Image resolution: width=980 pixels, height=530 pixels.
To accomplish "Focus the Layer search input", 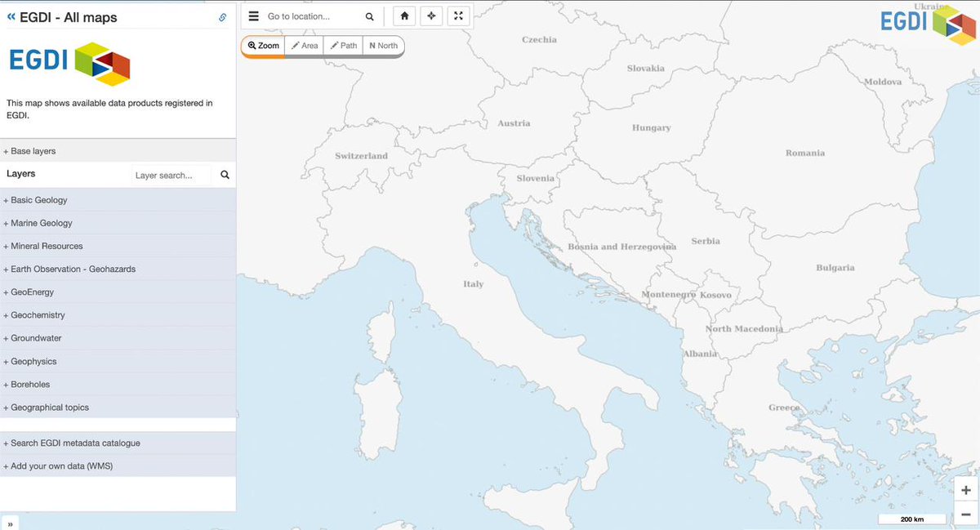I will [x=171, y=175].
